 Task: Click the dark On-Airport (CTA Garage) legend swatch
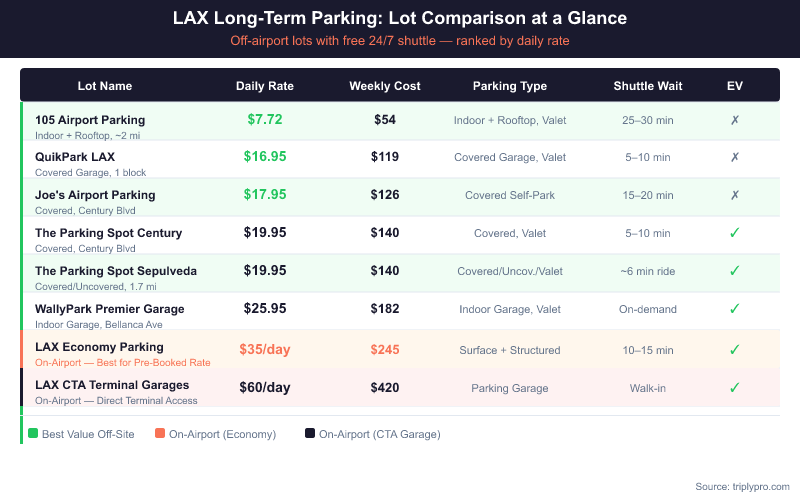(310, 434)
